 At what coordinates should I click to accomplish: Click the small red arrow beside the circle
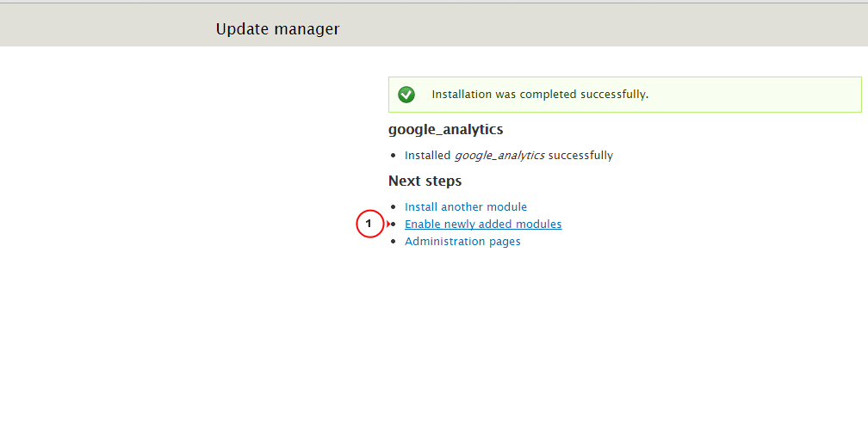[x=388, y=224]
